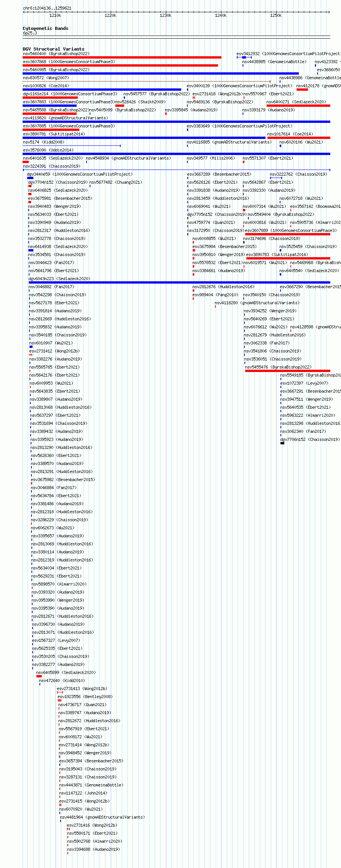Click esv3890783 (Suktitipat2014) label
This screenshot has height=868, width=341.
[x=277, y=255]
